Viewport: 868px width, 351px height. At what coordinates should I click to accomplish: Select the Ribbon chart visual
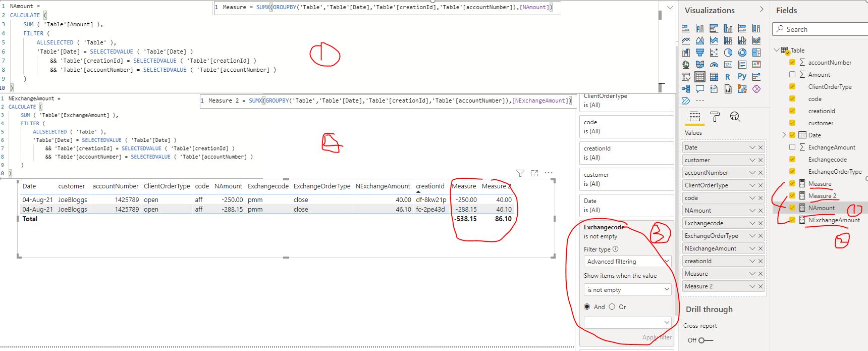pyautogui.click(x=756, y=40)
